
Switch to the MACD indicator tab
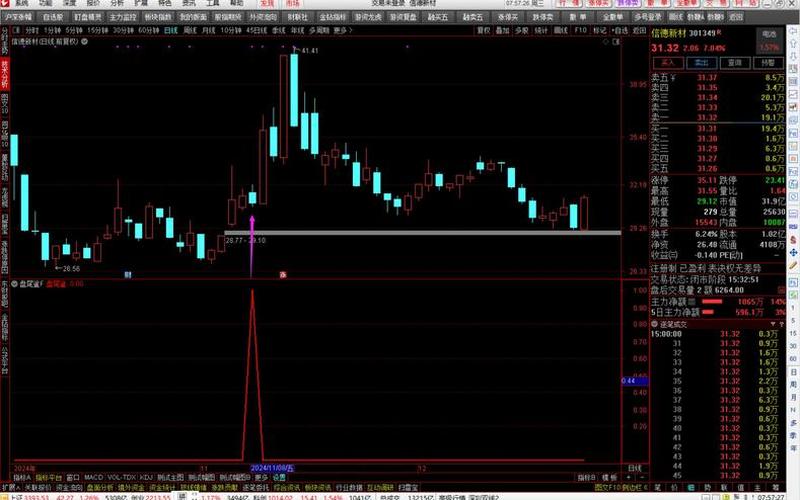point(93,477)
